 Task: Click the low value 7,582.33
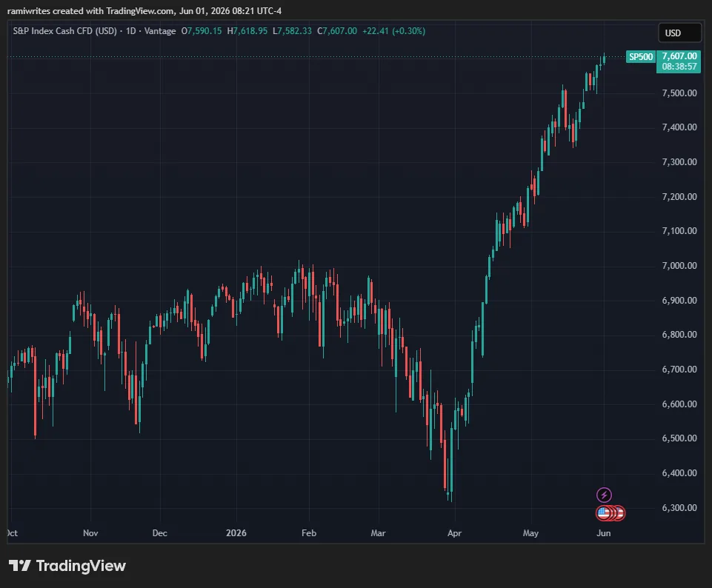(295, 31)
